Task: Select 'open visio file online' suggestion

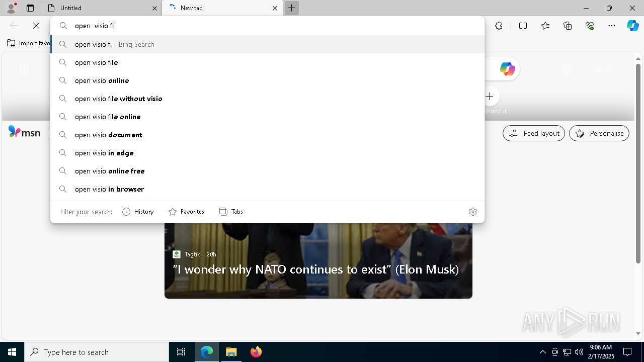Action: (268, 117)
